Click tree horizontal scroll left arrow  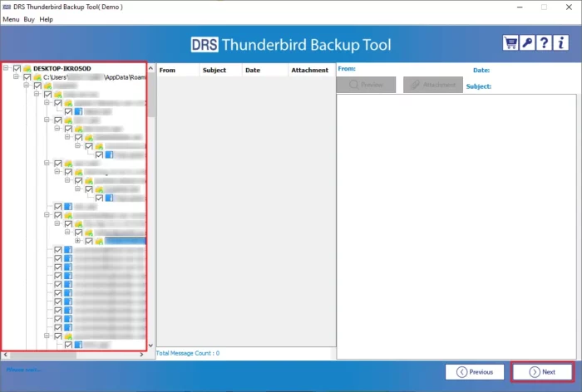tap(5, 355)
